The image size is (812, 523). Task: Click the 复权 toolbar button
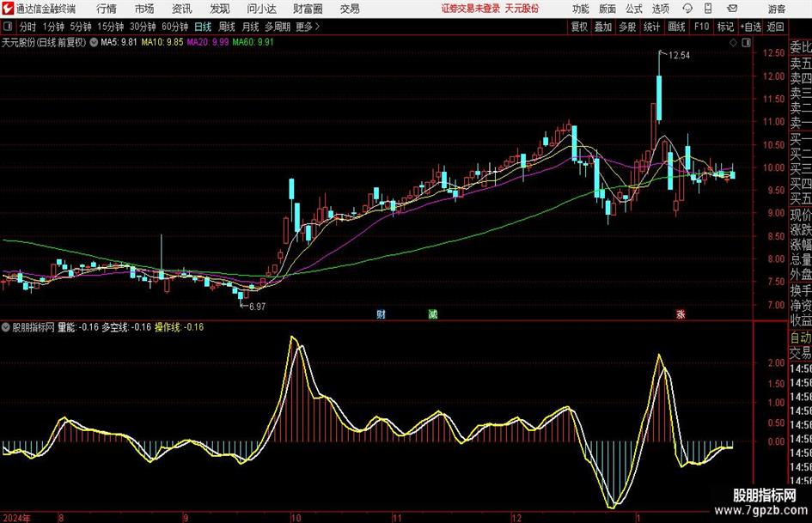[579, 27]
